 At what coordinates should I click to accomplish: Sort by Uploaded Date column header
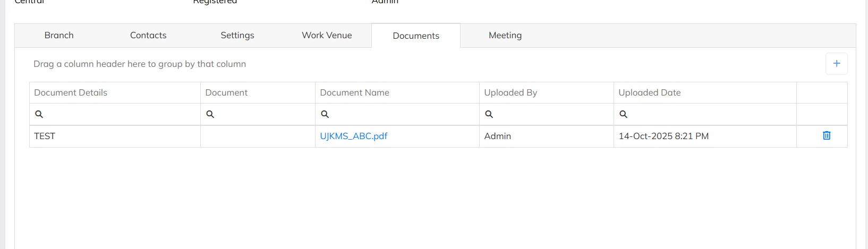pyautogui.click(x=650, y=92)
